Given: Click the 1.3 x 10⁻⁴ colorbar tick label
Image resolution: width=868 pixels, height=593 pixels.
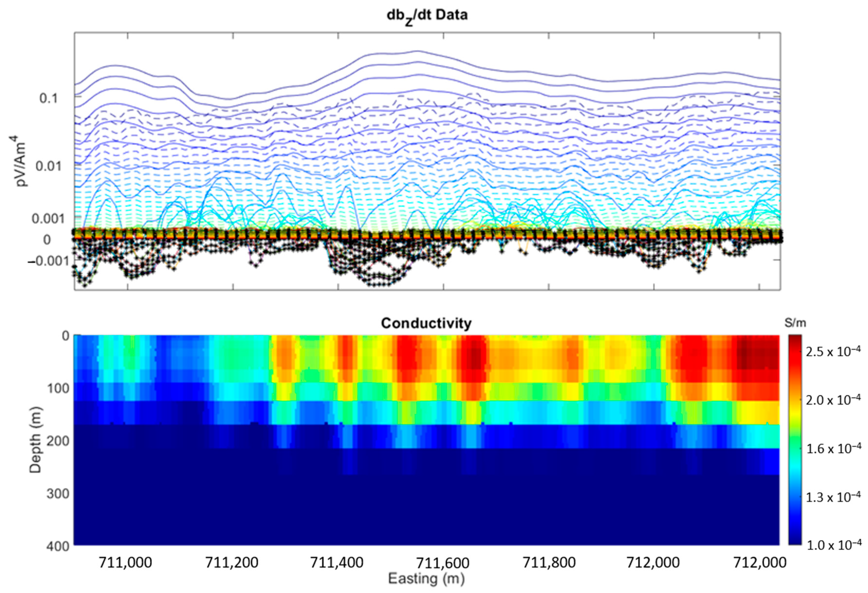Looking at the screenshot, I should [x=833, y=497].
